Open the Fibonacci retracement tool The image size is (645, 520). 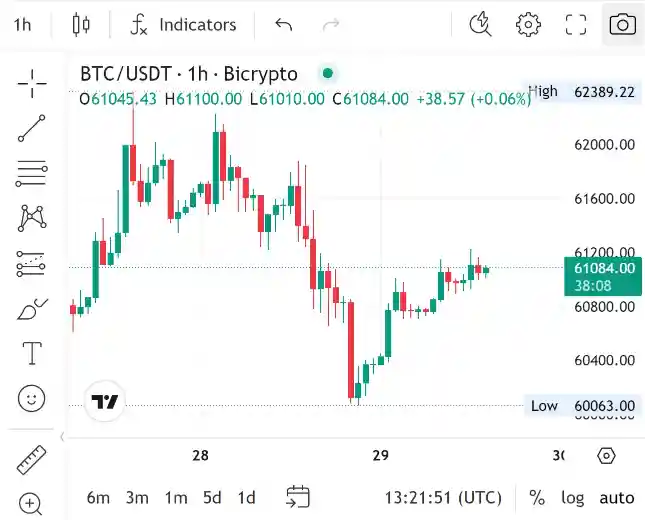click(x=32, y=174)
